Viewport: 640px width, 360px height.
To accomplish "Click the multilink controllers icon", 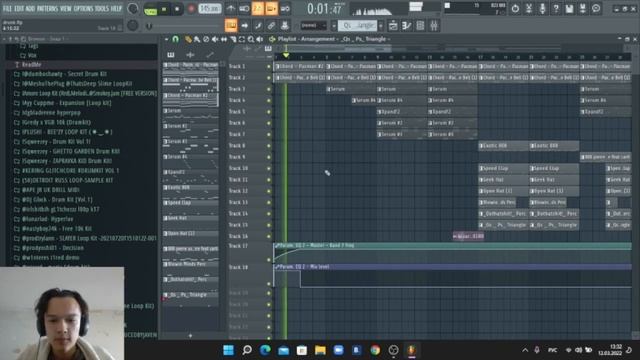I will (x=285, y=26).
